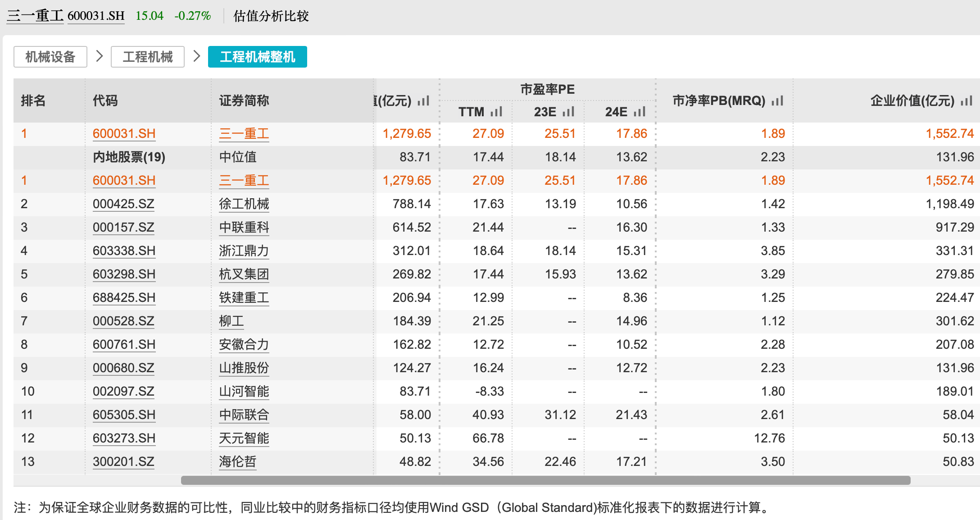Open stock code 002097.SZ
The width and height of the screenshot is (980, 520).
(123, 391)
